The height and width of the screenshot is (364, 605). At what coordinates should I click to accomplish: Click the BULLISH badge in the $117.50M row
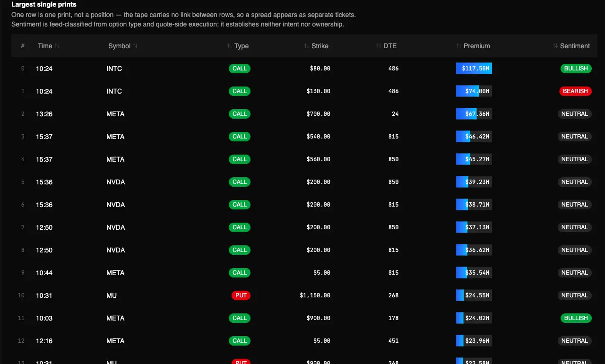(x=576, y=69)
